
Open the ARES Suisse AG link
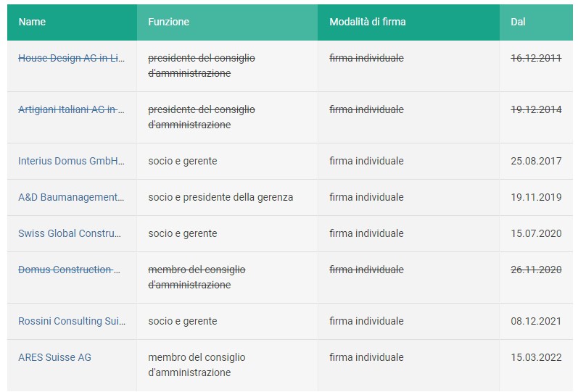click(54, 357)
